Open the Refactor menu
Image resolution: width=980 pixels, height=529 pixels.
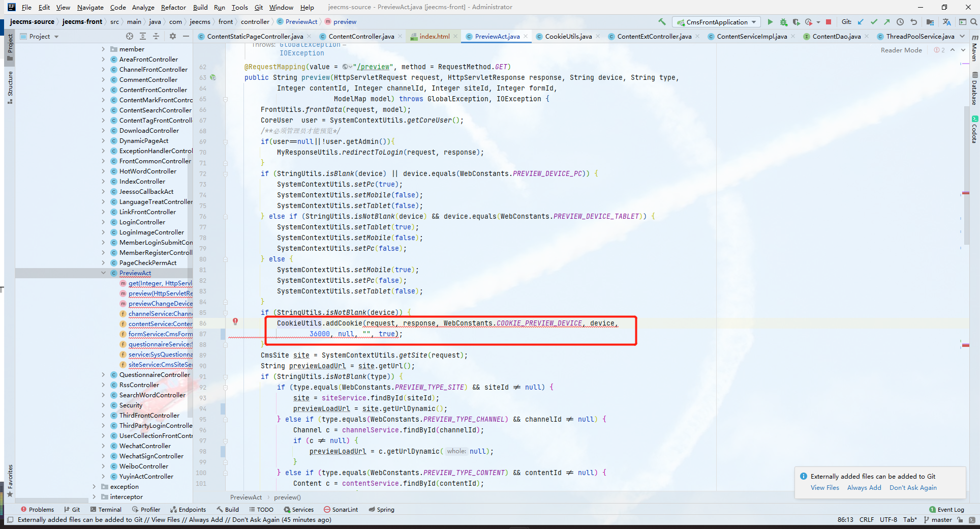tap(173, 7)
